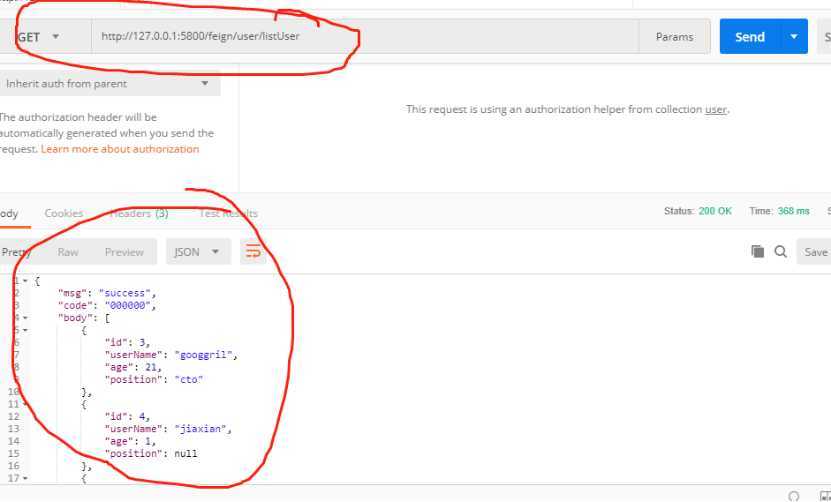Open the Send button dropdown arrow
831x502 pixels.
tap(794, 37)
